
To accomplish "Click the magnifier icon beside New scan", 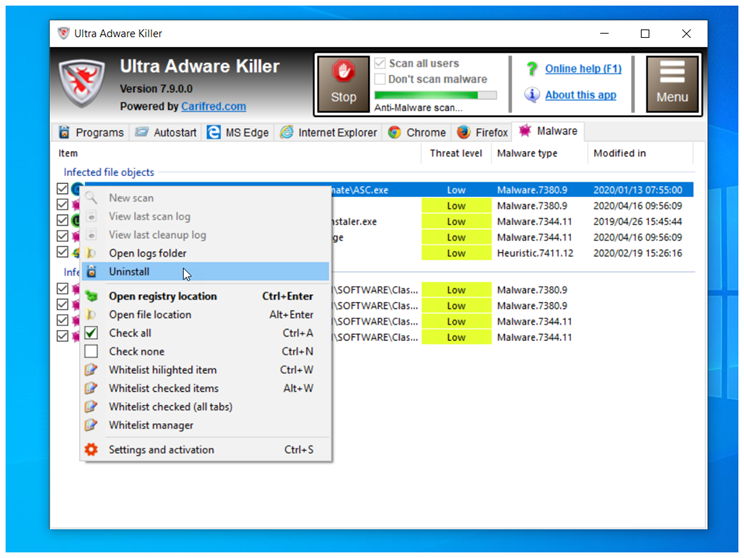I will coord(91,198).
